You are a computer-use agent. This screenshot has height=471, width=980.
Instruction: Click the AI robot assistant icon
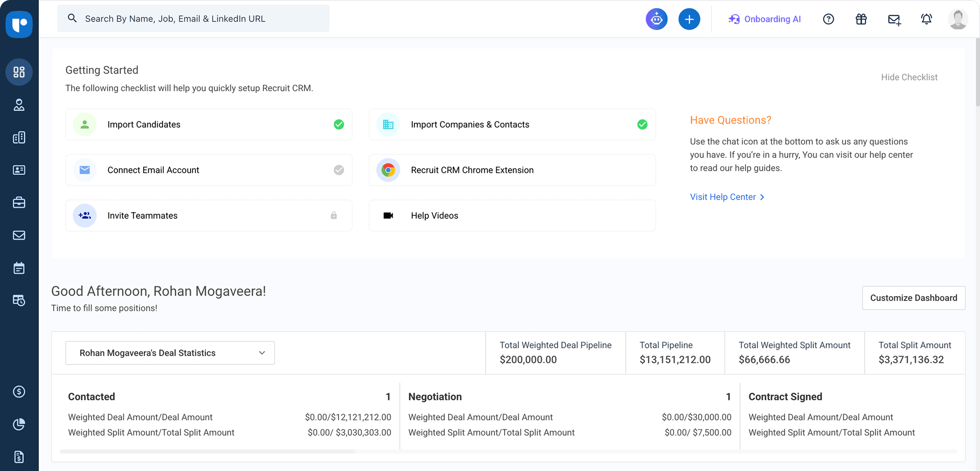click(x=656, y=19)
